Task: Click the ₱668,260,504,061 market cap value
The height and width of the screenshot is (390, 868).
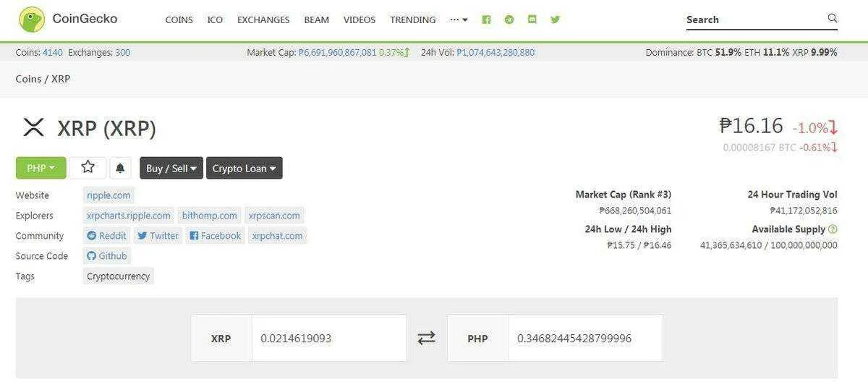Action: (x=635, y=211)
